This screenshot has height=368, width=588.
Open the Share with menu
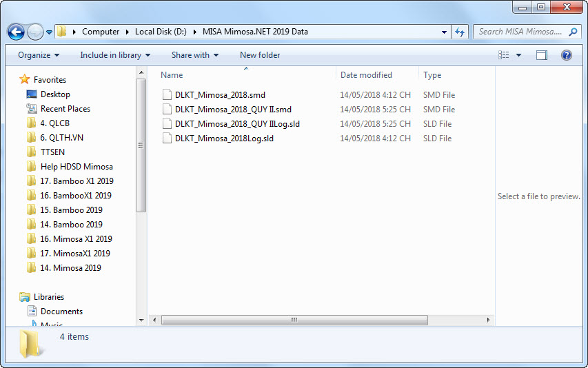(195, 55)
